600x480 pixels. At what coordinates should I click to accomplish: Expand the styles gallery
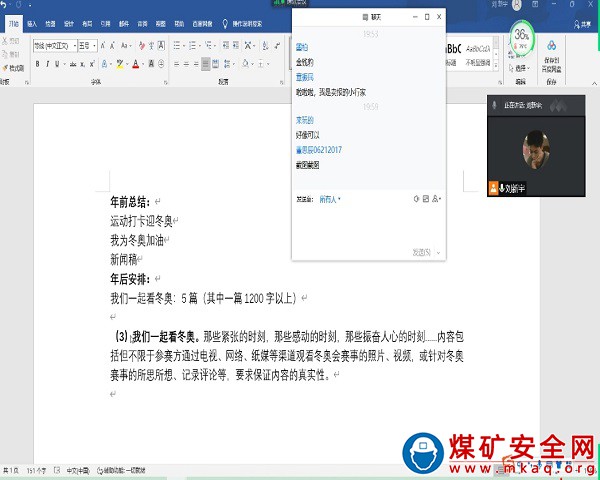(496, 65)
